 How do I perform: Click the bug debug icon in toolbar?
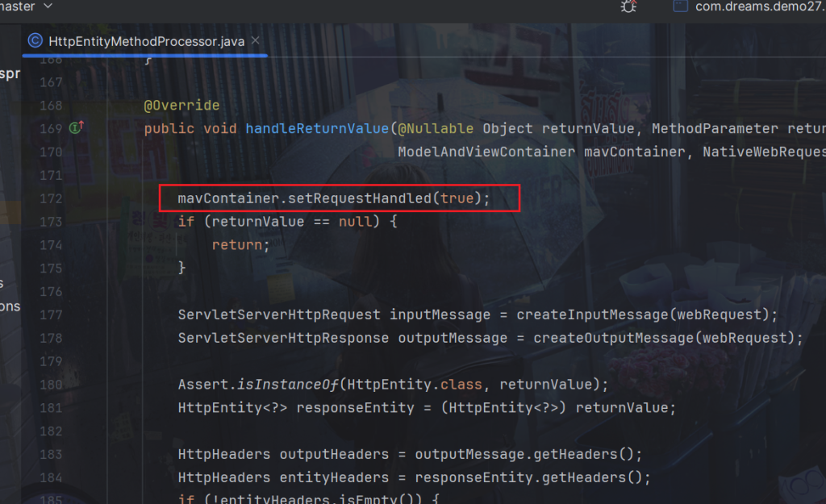pos(628,6)
